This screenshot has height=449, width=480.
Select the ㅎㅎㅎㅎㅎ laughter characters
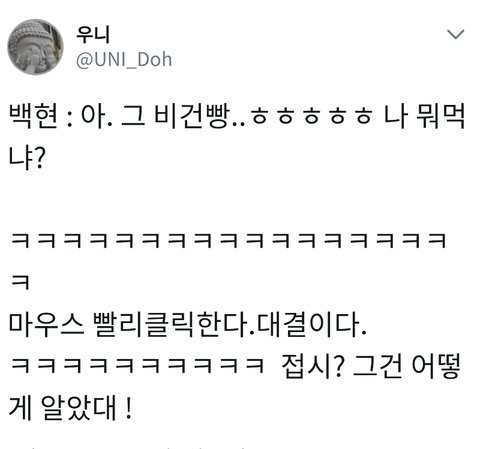coord(311,118)
